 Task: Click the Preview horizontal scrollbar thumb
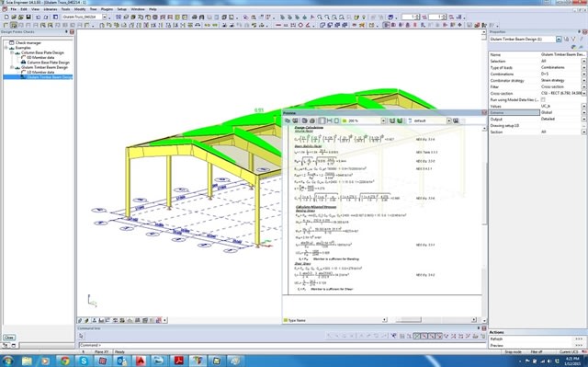(x=408, y=320)
